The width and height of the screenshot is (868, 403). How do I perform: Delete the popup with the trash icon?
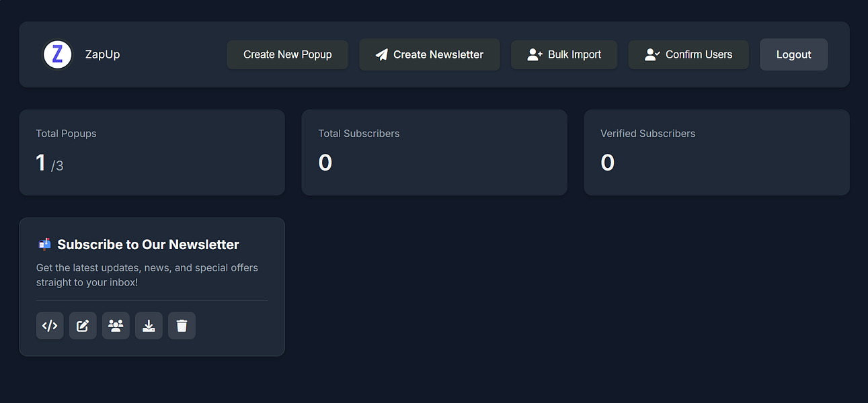click(x=182, y=326)
